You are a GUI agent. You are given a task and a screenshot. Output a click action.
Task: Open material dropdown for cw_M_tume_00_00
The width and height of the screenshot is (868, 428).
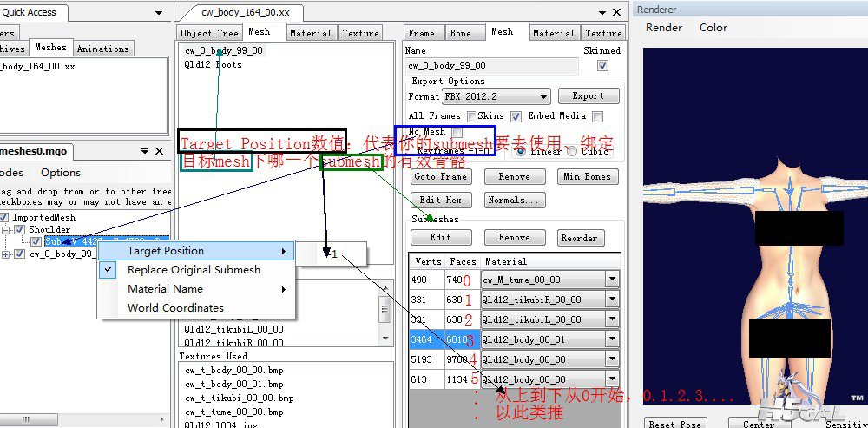[612, 280]
